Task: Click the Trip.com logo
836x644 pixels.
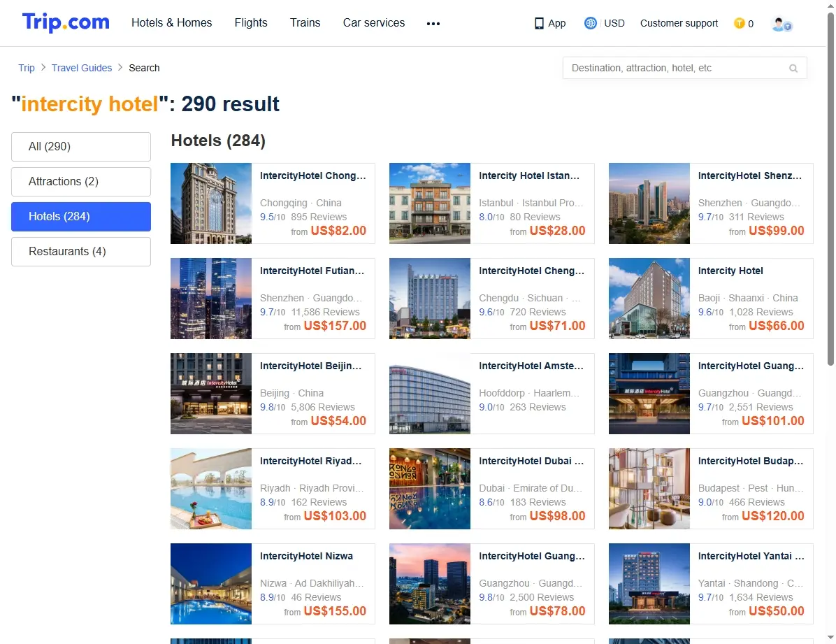Action: coord(66,22)
